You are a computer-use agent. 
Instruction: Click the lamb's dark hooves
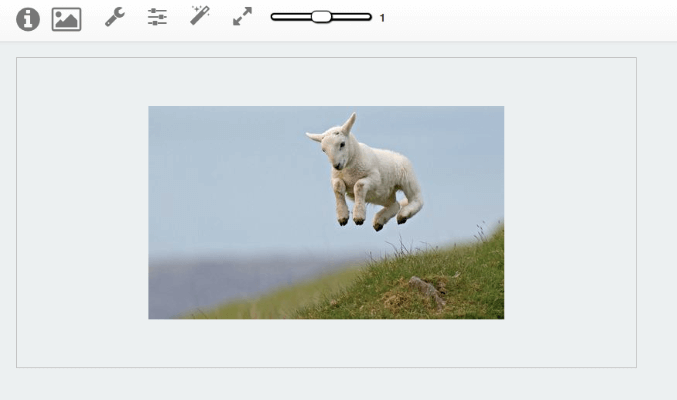click(370, 222)
